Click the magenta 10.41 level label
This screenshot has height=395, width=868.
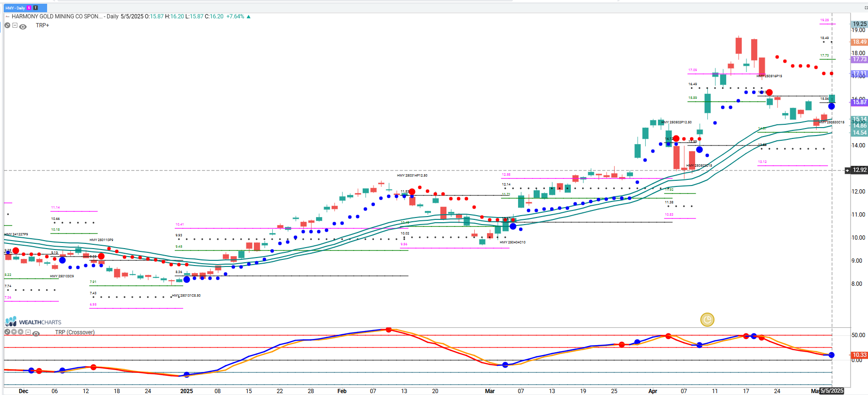point(179,224)
